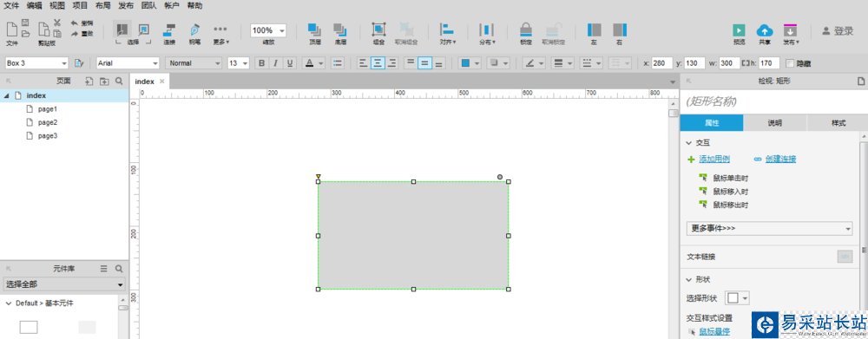Open the Box 3 style dropdown
The width and height of the screenshot is (868, 339).
[x=63, y=63]
